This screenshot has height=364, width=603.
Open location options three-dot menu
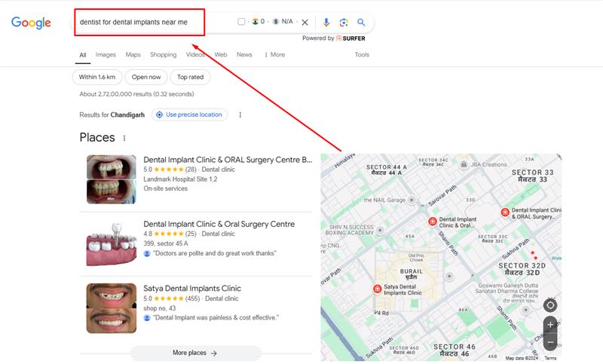[240, 115]
